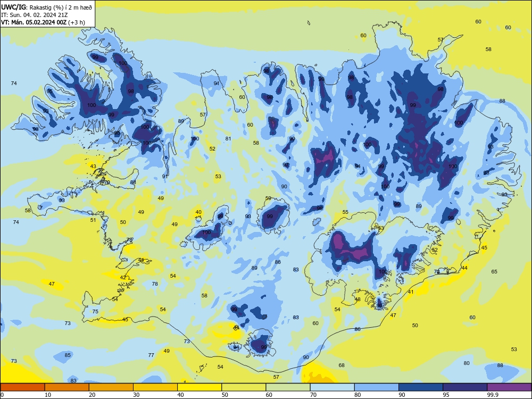Select the pale green 60–70 legend swatch
This screenshot has height=399, width=532.
(x=288, y=387)
